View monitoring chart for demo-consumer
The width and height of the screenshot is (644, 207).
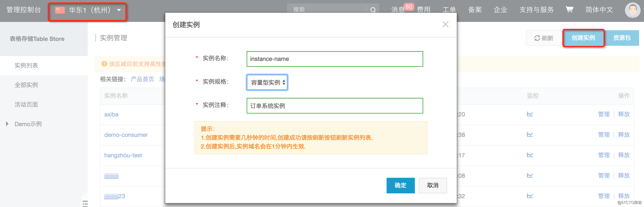point(530,135)
